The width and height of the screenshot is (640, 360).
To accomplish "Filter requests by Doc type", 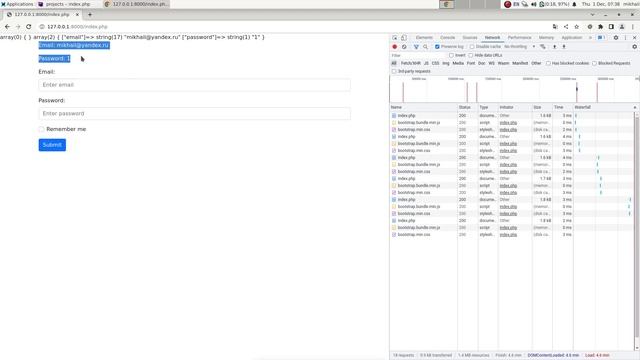I will pos(482,63).
